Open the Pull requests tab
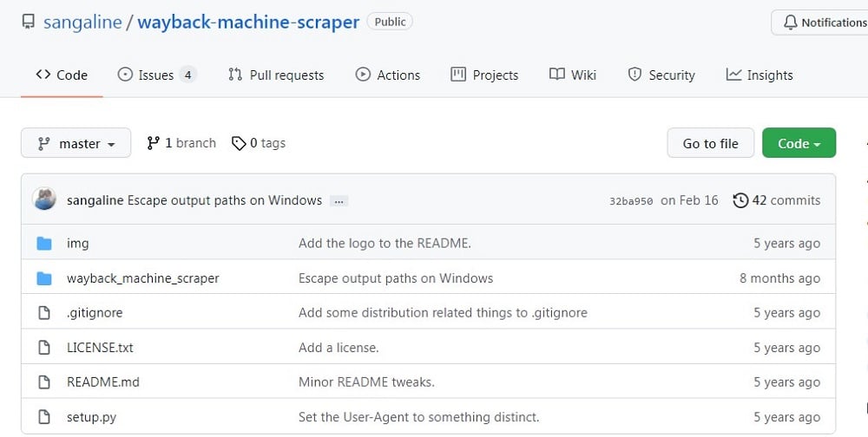The image size is (868, 437). [x=276, y=75]
